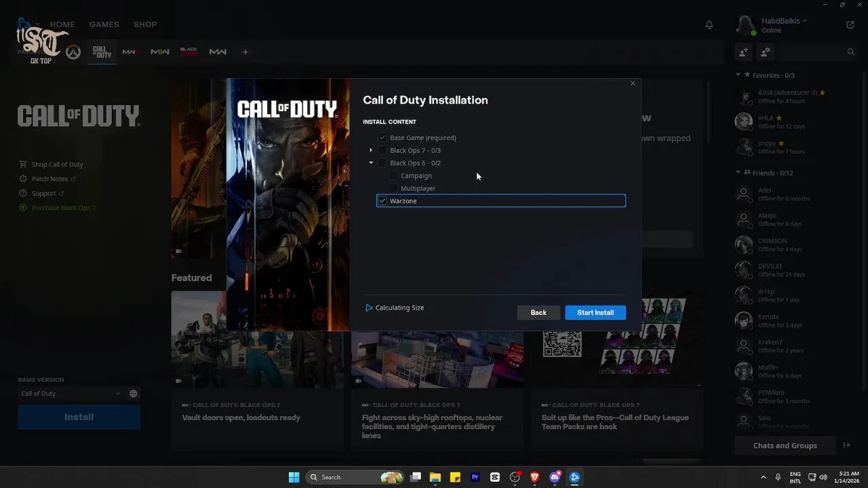
Task: Open iDG8's friend avatar
Action: tap(744, 96)
